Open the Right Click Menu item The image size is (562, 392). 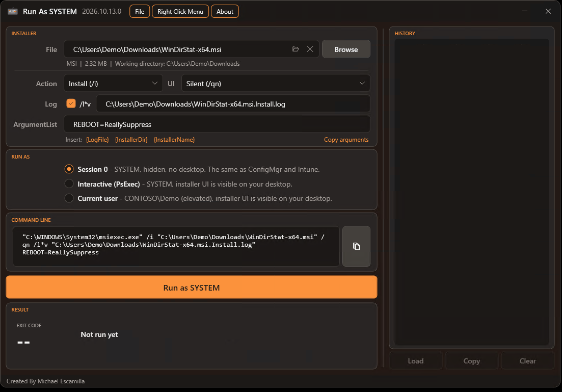point(180,12)
